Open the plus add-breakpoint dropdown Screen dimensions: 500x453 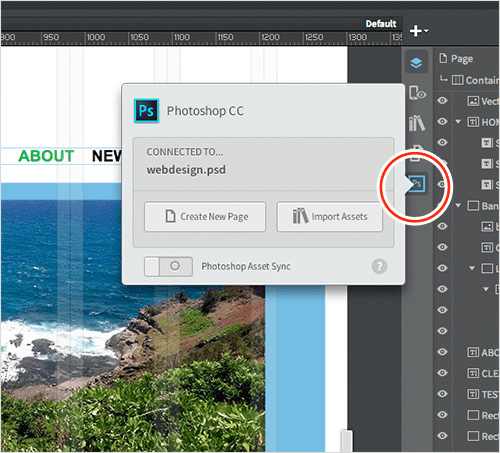[x=419, y=31]
